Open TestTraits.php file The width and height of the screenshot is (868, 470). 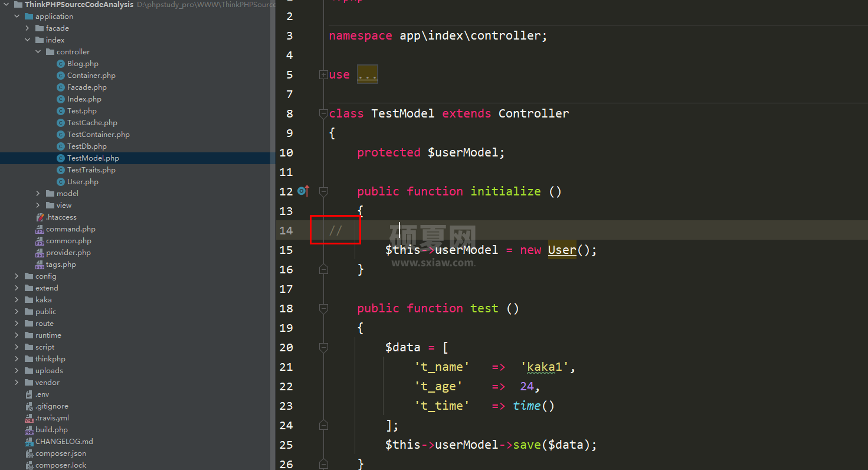pyautogui.click(x=91, y=170)
